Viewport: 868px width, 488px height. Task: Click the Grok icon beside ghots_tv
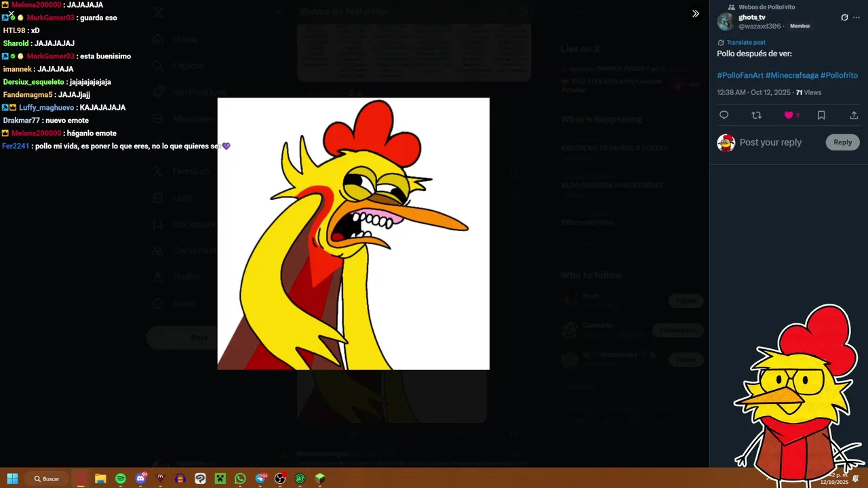pos(844,18)
